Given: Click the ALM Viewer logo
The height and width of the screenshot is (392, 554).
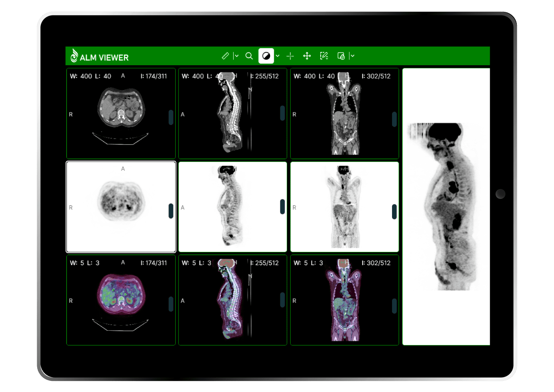Looking at the screenshot, I should click(99, 57).
